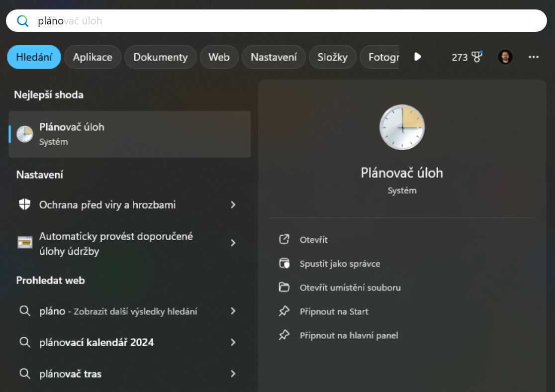Click the large Plánovač úloh clock icon
The height and width of the screenshot is (392, 555).
pos(402,127)
